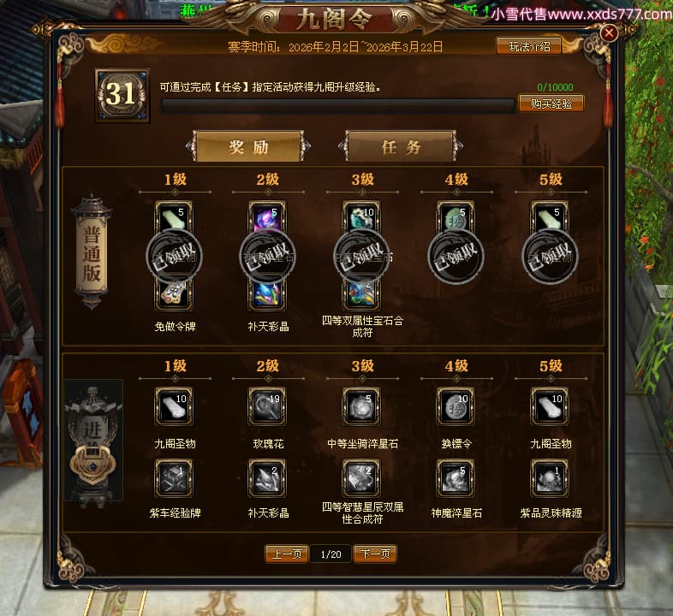
Task: Switch to the 奖励 tab
Action: coord(248,146)
